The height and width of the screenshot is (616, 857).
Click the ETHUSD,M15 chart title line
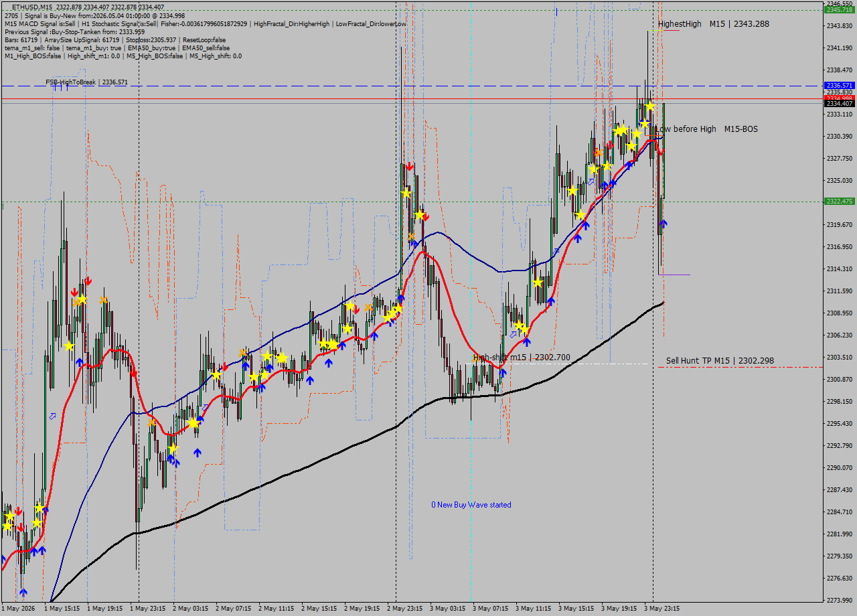(x=88, y=7)
